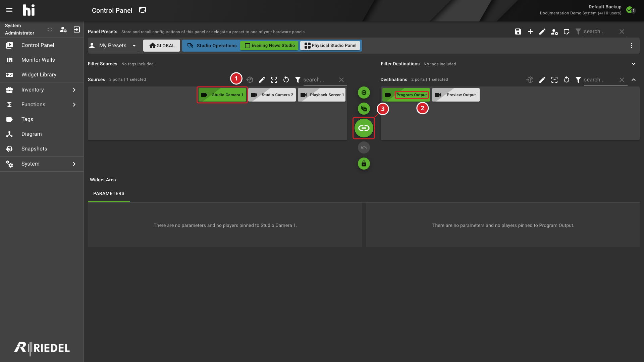644x362 pixels.
Task: Open the three-dot preset options menu
Action: coord(632,46)
